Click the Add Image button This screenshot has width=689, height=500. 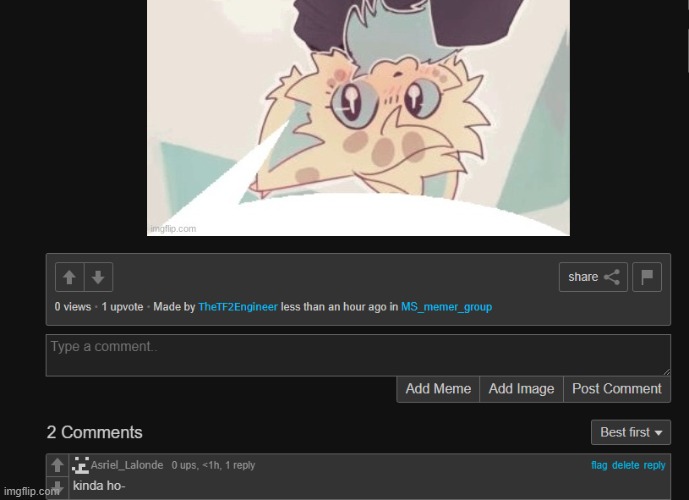522,389
